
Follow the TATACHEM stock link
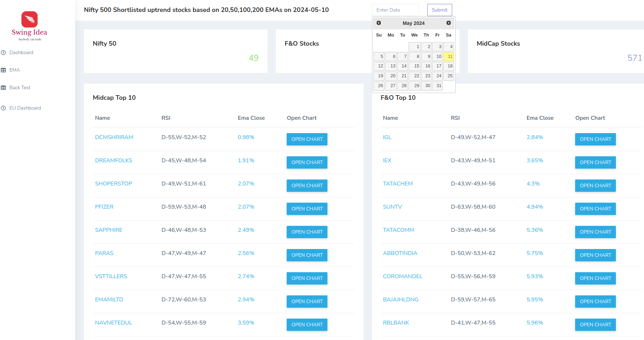coord(398,184)
